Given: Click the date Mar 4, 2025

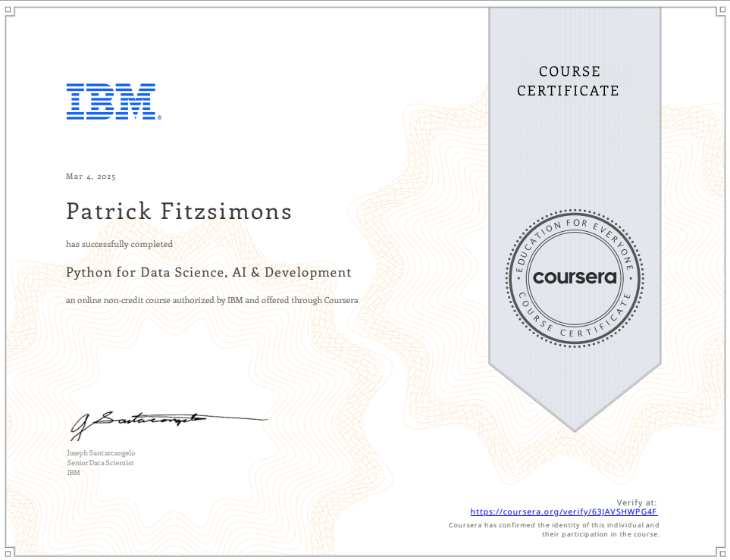Looking at the screenshot, I should (x=91, y=177).
